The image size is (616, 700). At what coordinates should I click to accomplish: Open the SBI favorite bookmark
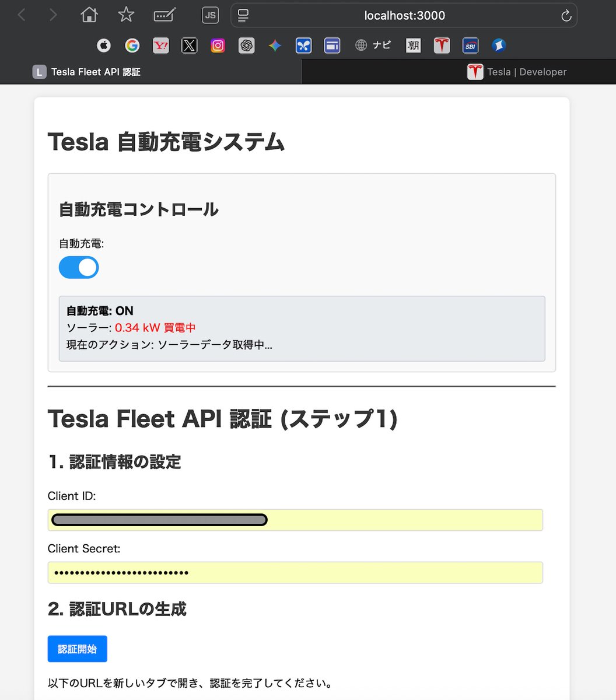[x=470, y=45]
